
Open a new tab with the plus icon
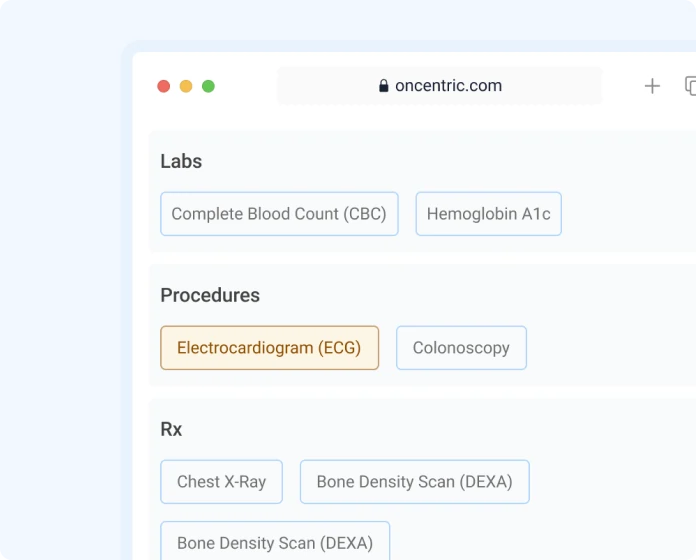pos(652,86)
